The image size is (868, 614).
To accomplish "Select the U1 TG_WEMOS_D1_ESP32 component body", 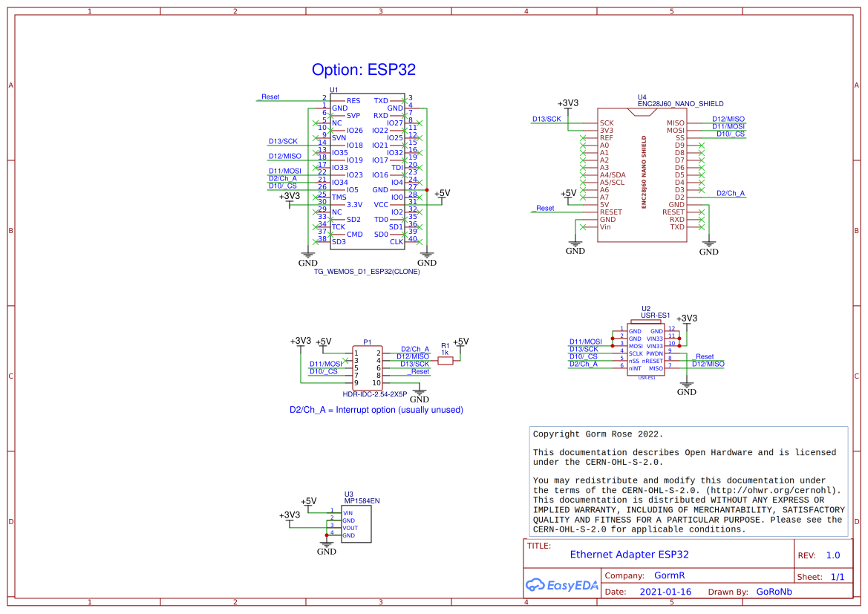I will 367,171.
